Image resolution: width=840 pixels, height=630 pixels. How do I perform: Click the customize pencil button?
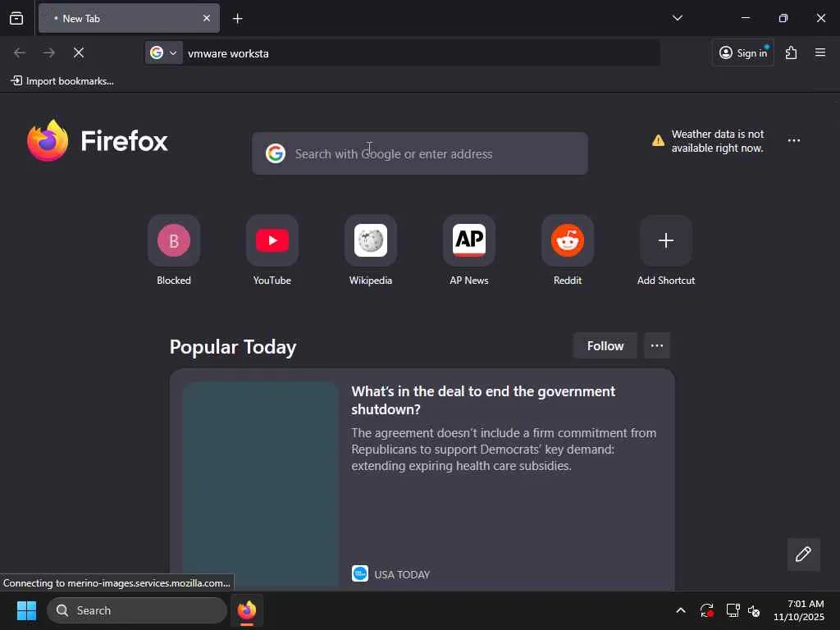point(804,555)
